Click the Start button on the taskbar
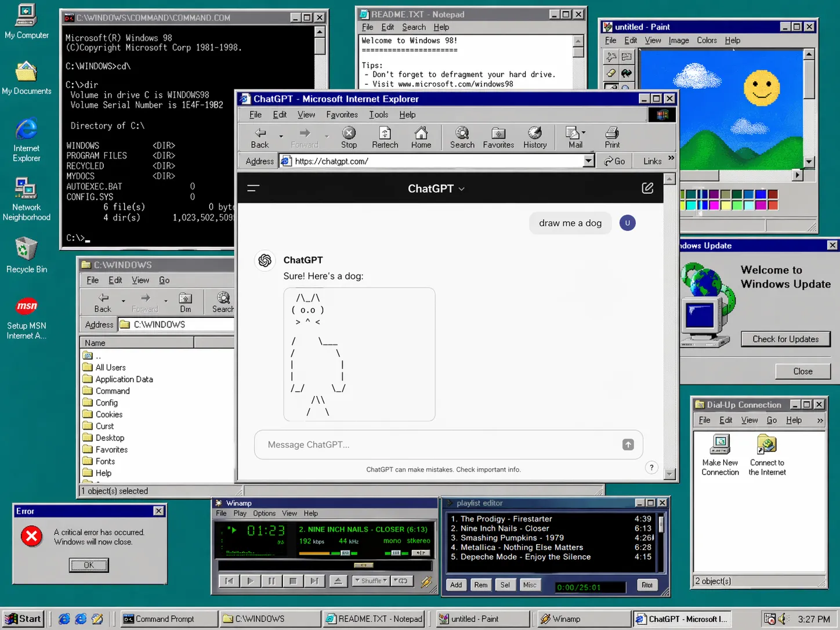 point(23,619)
